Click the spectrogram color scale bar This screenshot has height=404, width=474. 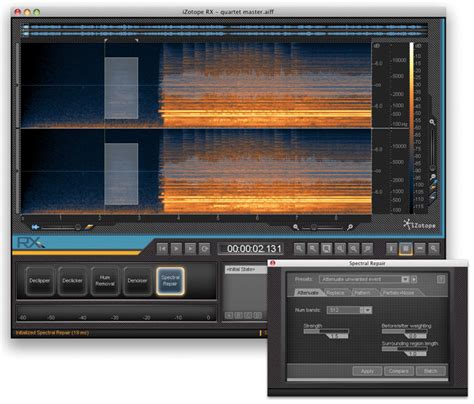point(411,128)
